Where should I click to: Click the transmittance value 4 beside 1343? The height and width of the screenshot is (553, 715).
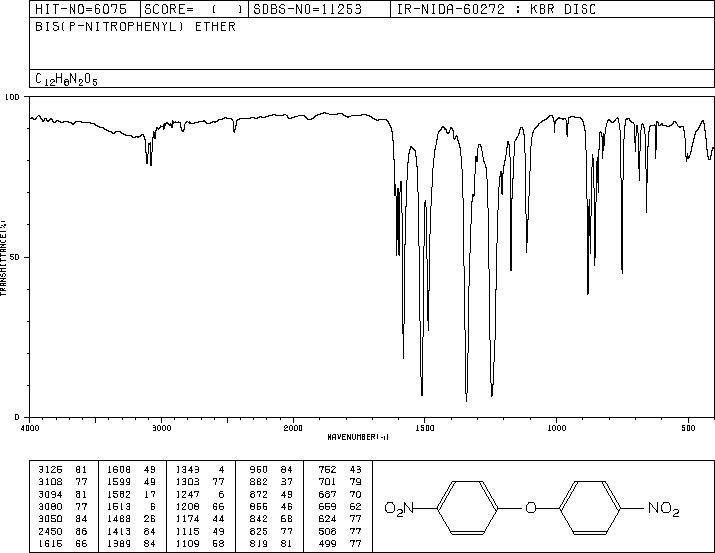[221, 469]
